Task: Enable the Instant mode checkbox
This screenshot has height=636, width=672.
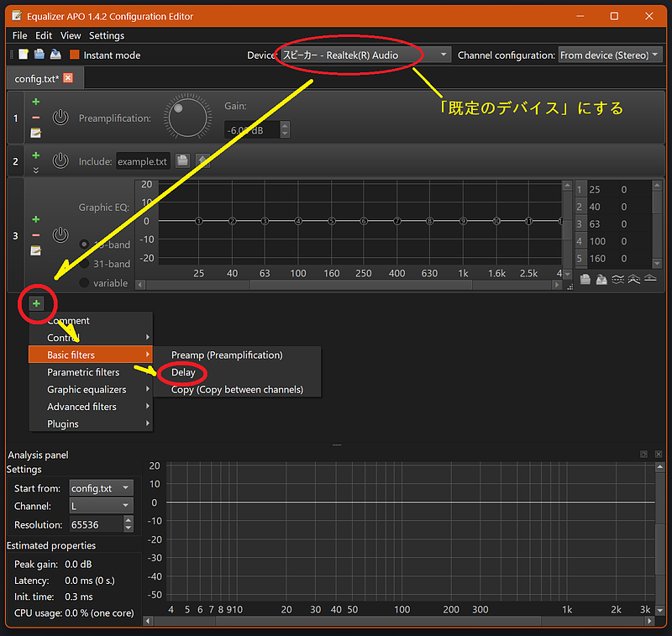Action: coord(75,55)
